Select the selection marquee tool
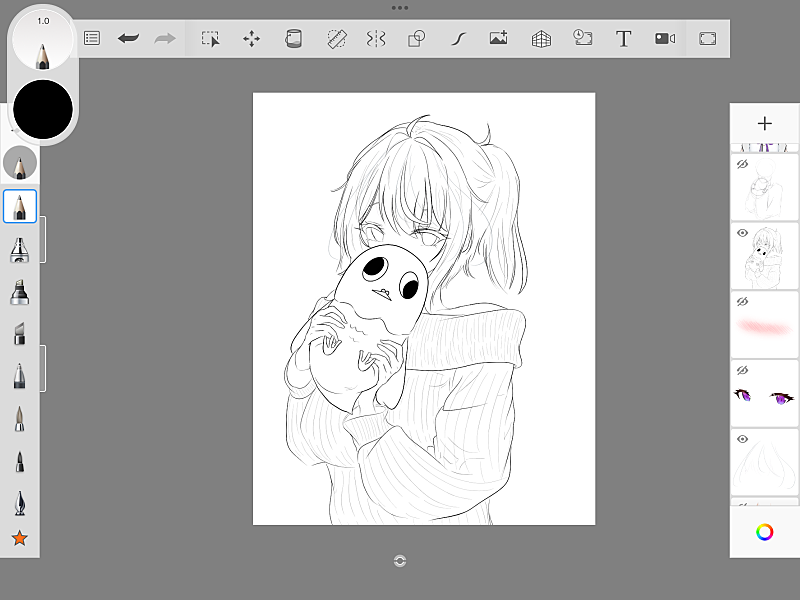The width and height of the screenshot is (800, 600). pyautogui.click(x=210, y=39)
